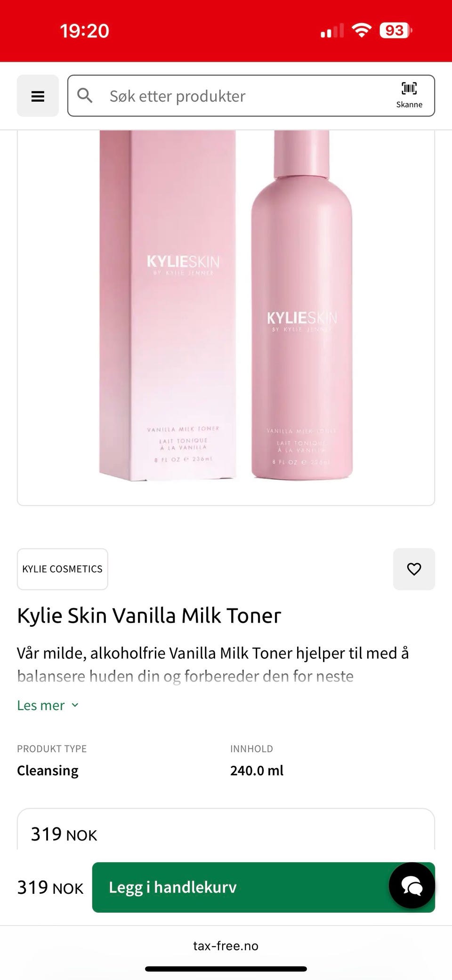Add product to favorites with heart icon
The height and width of the screenshot is (980, 452).
(x=414, y=569)
